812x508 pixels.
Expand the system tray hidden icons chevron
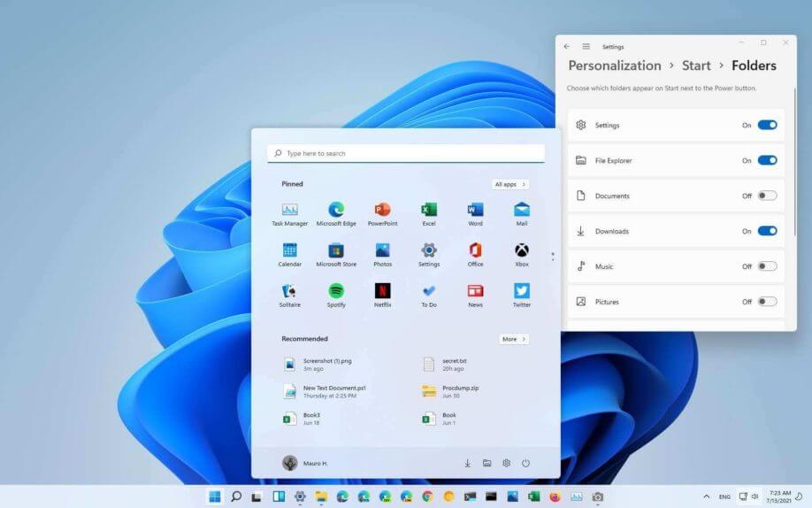coord(706,496)
